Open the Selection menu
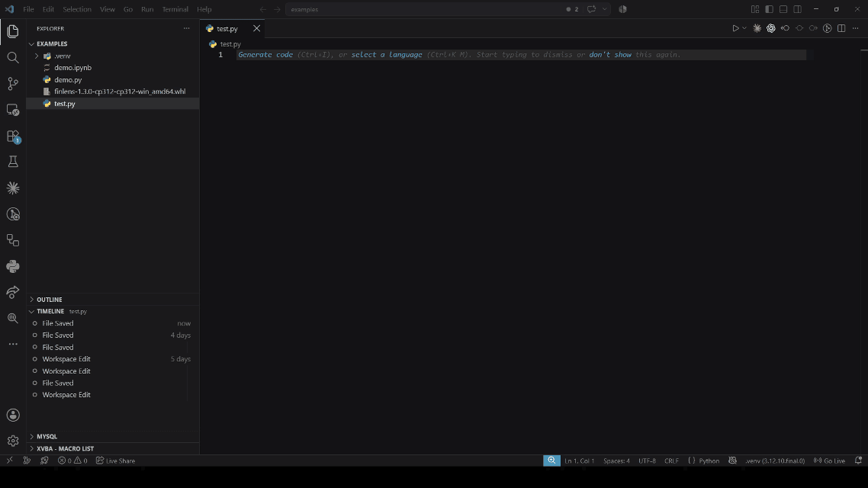Viewport: 868px width, 488px height. click(x=77, y=9)
